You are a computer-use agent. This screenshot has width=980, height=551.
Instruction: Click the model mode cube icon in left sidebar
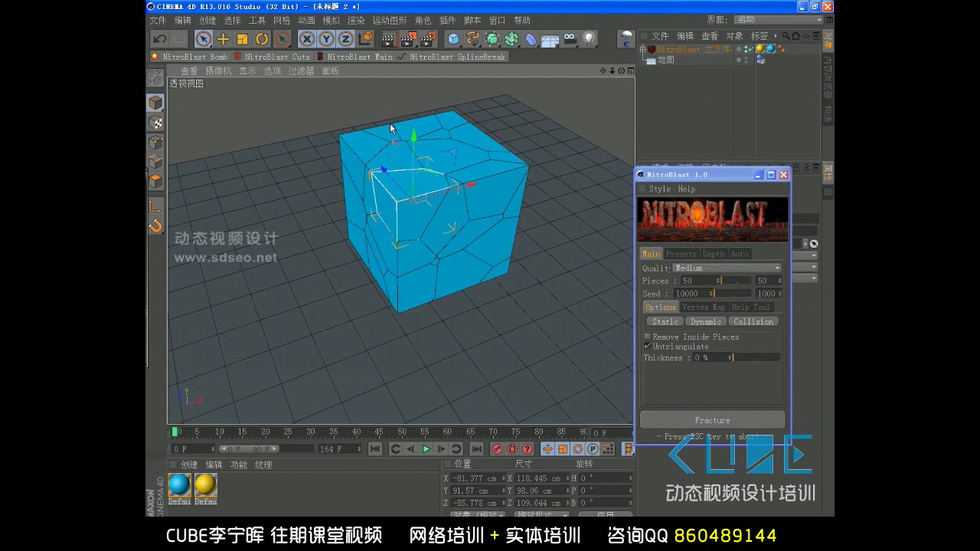[x=155, y=103]
